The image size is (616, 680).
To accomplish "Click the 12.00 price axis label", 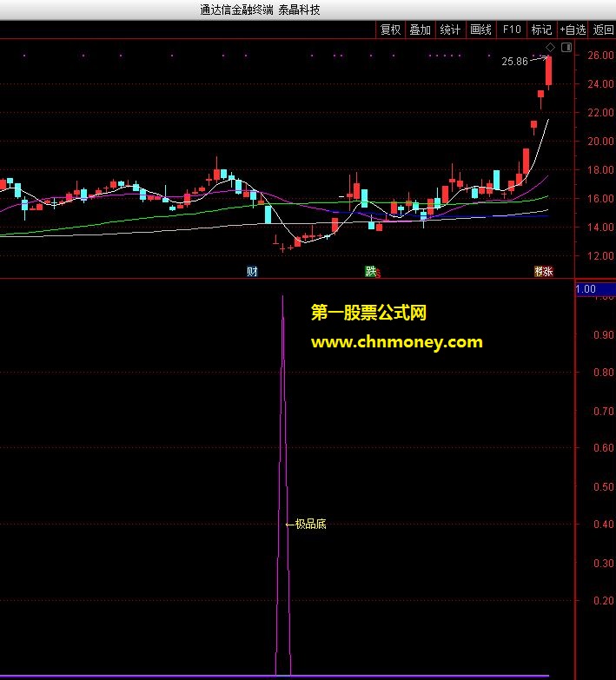I will [x=600, y=256].
